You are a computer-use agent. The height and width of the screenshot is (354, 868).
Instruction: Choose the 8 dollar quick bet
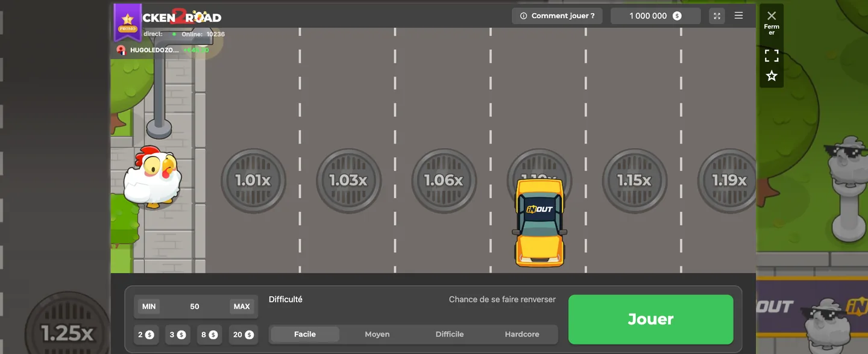[210, 335]
